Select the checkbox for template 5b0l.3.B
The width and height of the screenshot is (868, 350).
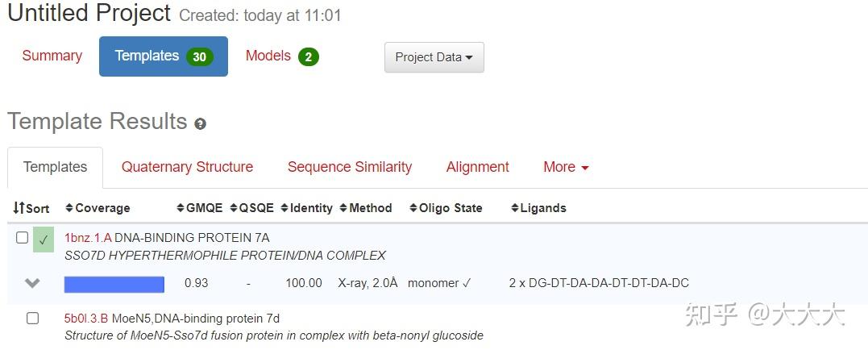(x=32, y=319)
